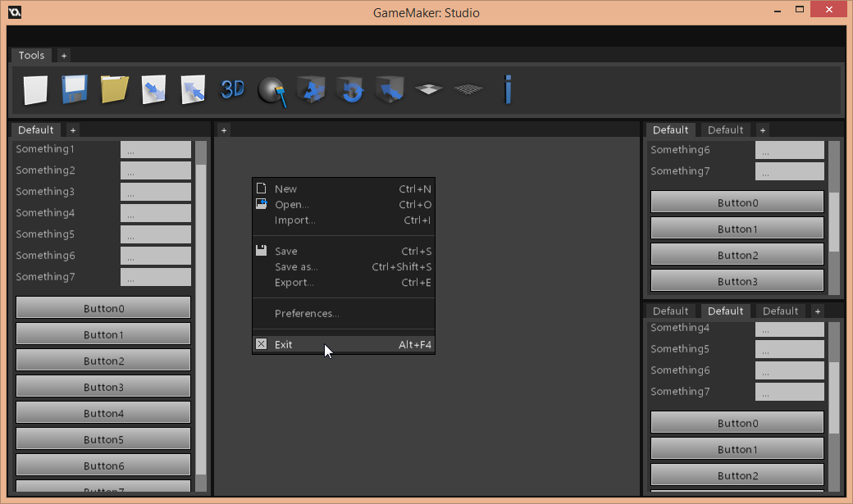Image resolution: width=853 pixels, height=504 pixels.
Task: Click Button0 in the top-right panel
Action: coord(737,202)
